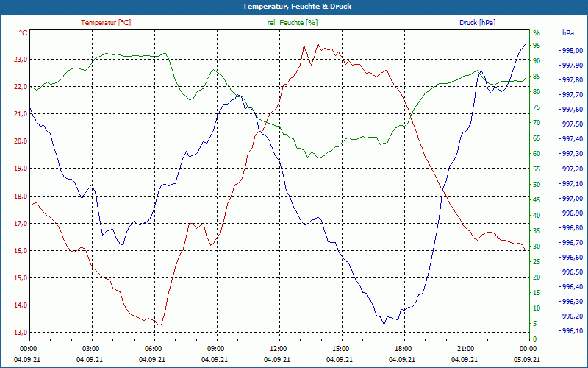The height and width of the screenshot is (368, 588).
Task: Click the '996,60' pressure axis tick
Action: 573,257
